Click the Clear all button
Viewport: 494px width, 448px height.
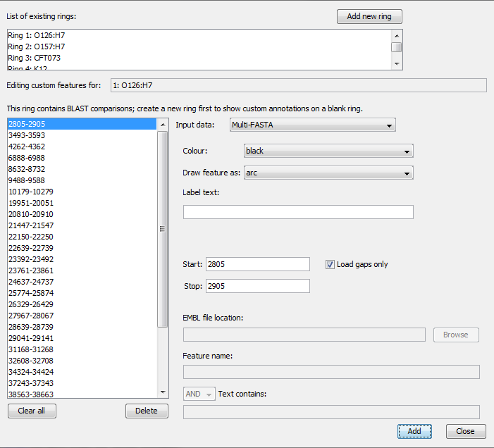(32, 411)
